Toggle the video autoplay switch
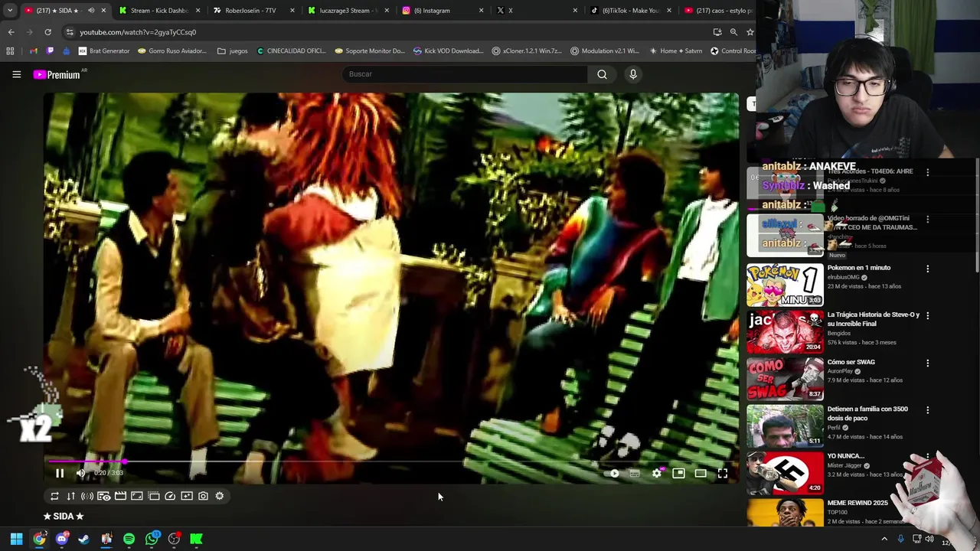The width and height of the screenshot is (980, 551). (612, 474)
